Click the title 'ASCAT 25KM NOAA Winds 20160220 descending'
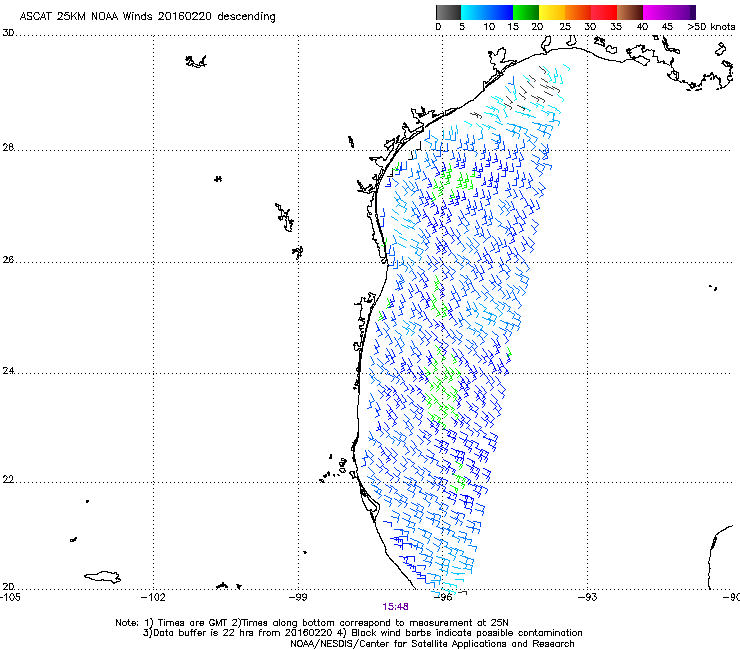This screenshot has height=650, width=740. click(147, 16)
